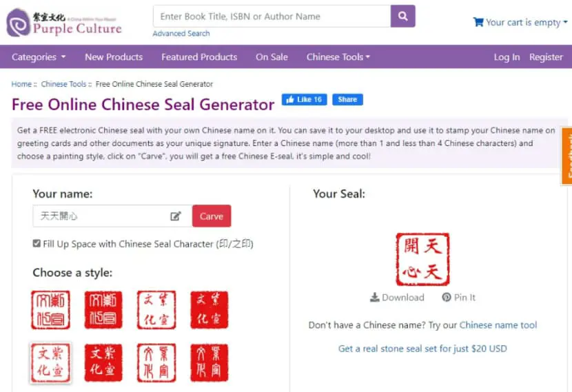Viewport: 572px width, 392px height.
Task: Toggle Fill Up Space with Seal Character checkbox
Action: coord(37,243)
